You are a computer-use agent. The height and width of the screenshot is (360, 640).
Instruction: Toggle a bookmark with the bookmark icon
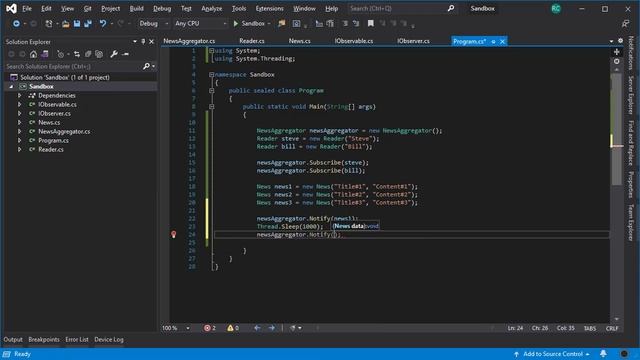(371, 24)
